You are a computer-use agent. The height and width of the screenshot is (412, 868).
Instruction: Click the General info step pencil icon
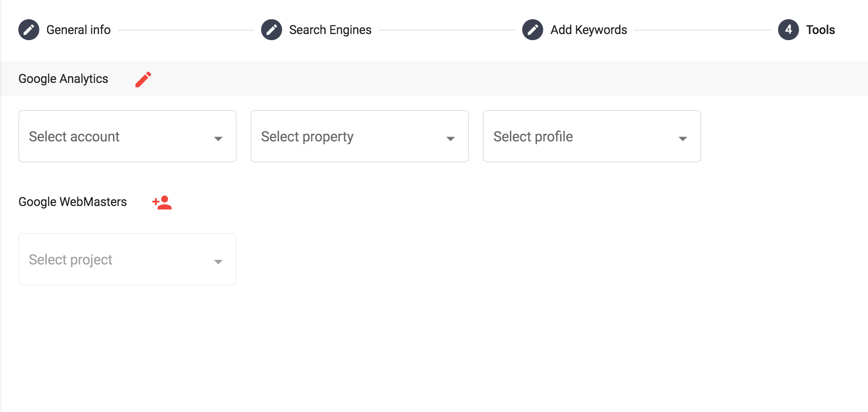(29, 30)
